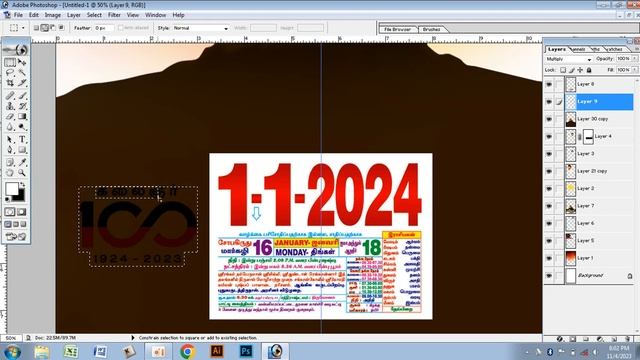The height and width of the screenshot is (360, 640).
Task: Switch to Quick Mask mode
Action: pos(22,212)
